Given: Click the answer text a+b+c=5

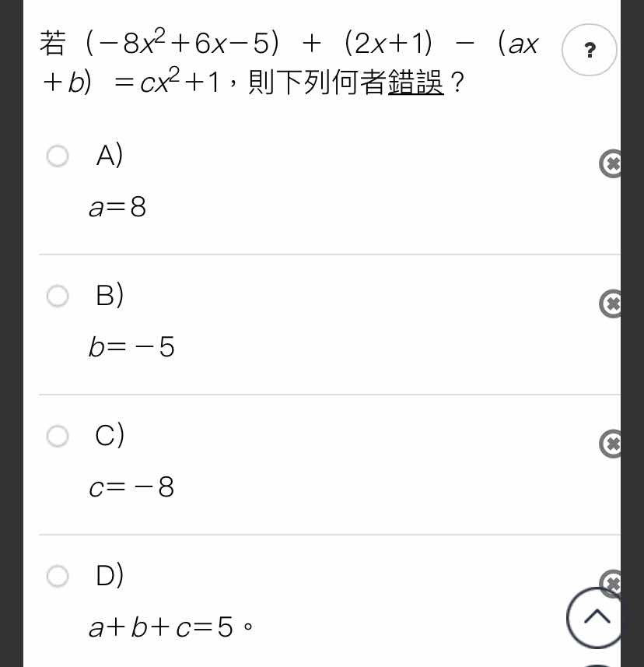Looking at the screenshot, I should click(171, 627).
